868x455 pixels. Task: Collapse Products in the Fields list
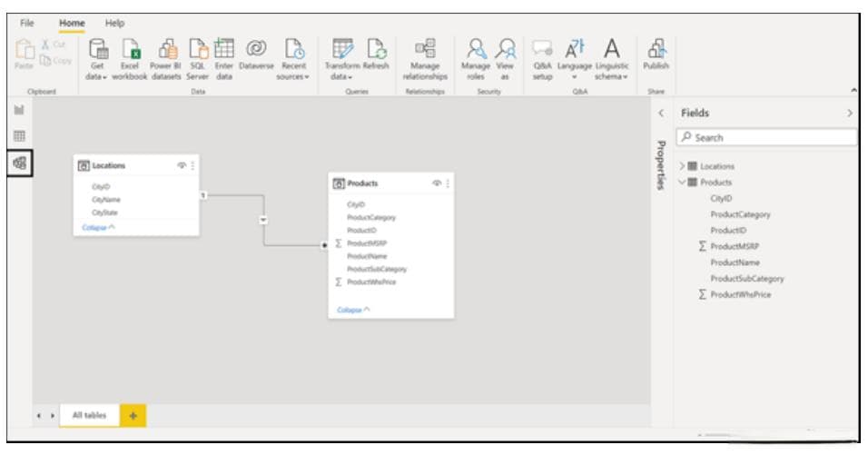click(683, 183)
